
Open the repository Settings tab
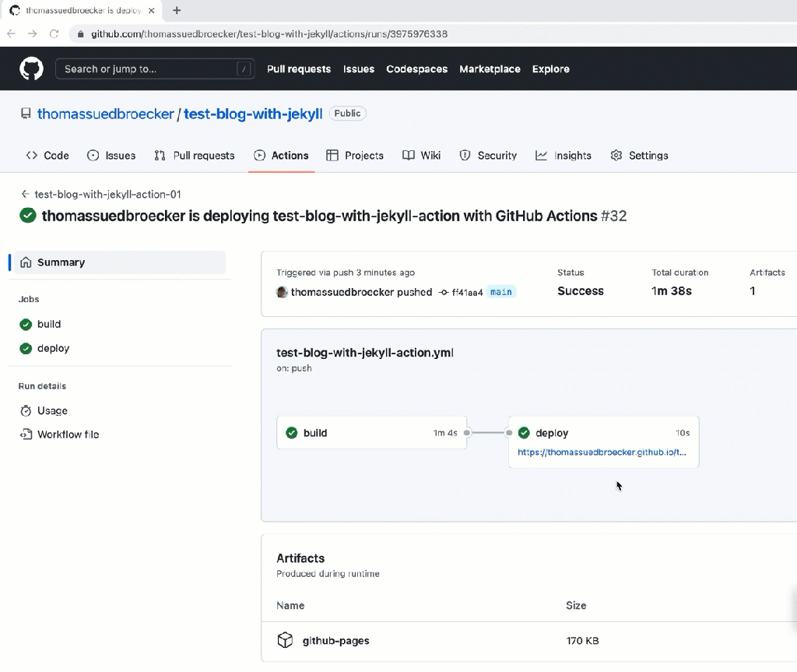(x=639, y=156)
